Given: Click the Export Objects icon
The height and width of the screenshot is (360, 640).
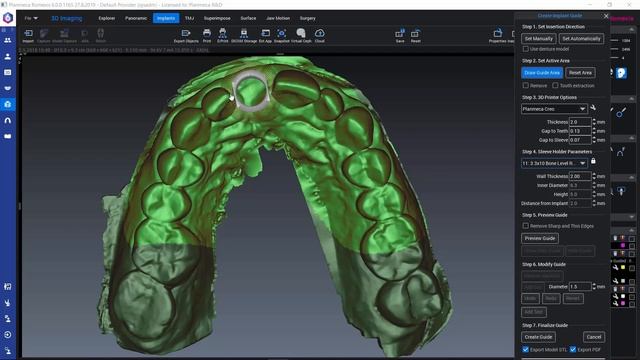Looking at the screenshot, I should (186, 35).
